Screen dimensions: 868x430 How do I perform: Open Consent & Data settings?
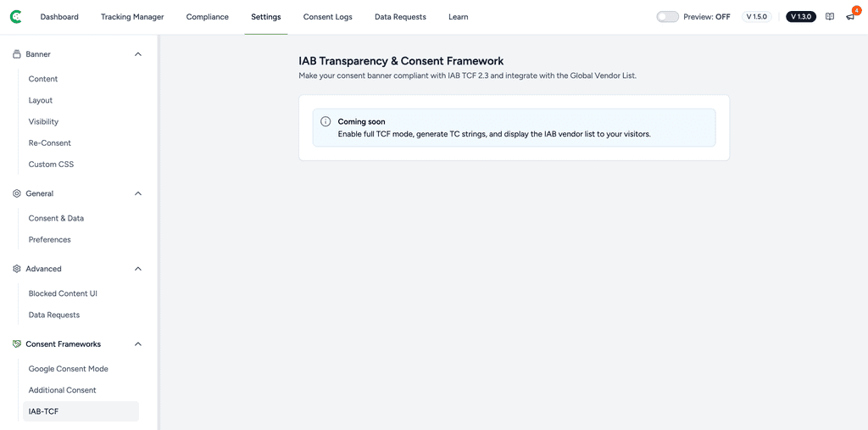tap(57, 218)
